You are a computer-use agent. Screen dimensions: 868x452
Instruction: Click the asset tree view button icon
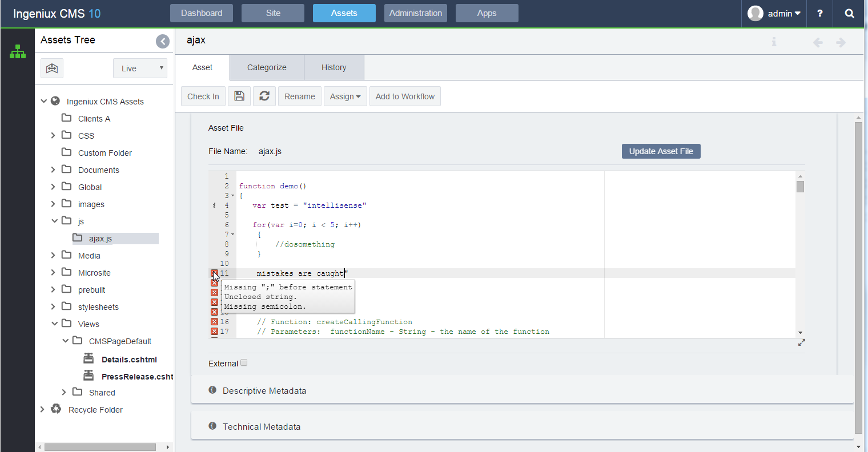pyautogui.click(x=52, y=68)
